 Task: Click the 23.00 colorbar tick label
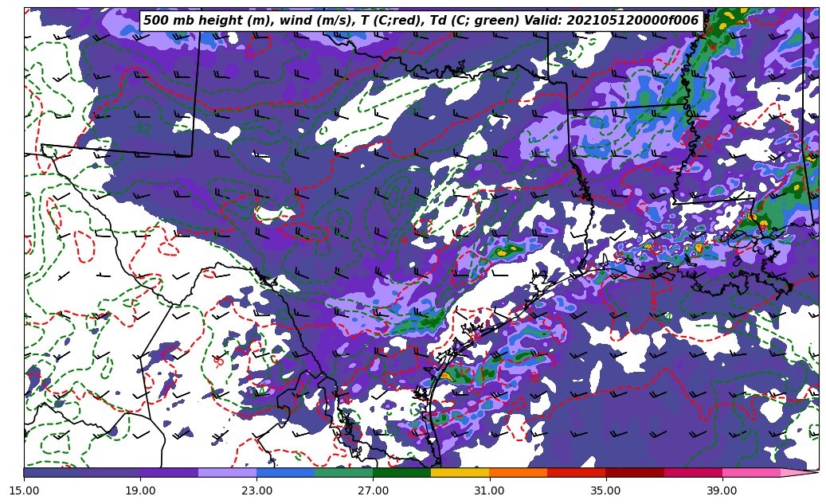(256, 490)
